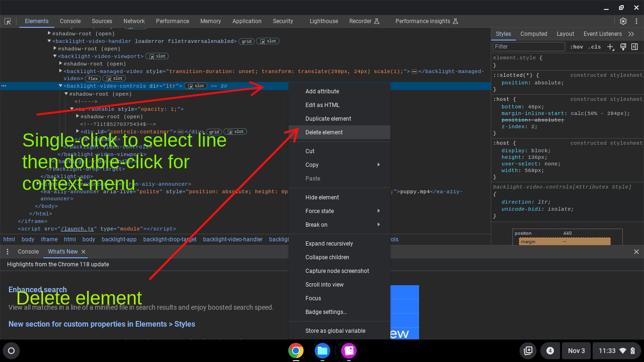Open the shelf holding space tote icon
The image size is (644, 362).
click(528, 351)
